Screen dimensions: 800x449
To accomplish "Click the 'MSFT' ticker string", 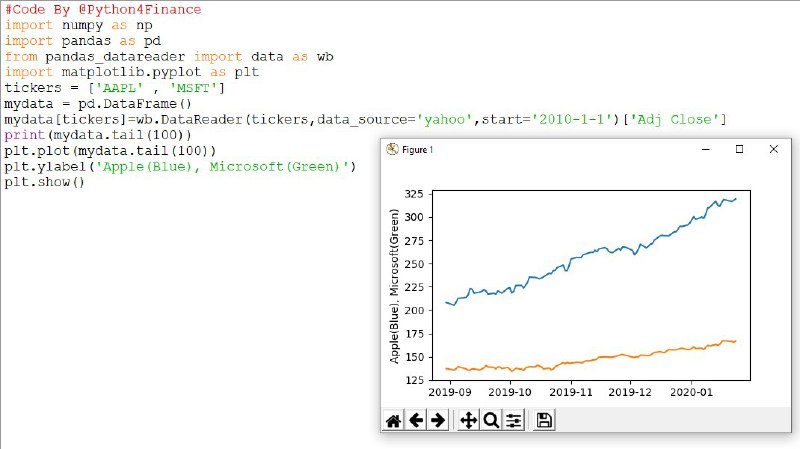I will 193,88.
